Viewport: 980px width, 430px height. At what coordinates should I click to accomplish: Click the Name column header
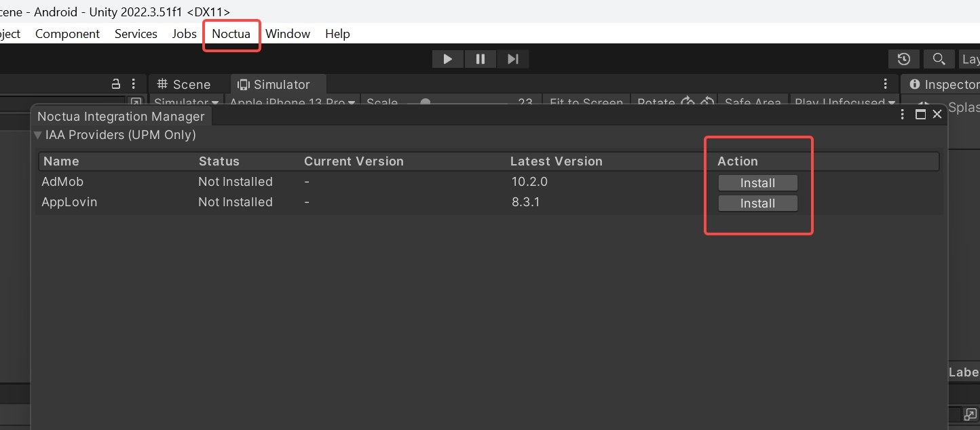pos(61,161)
